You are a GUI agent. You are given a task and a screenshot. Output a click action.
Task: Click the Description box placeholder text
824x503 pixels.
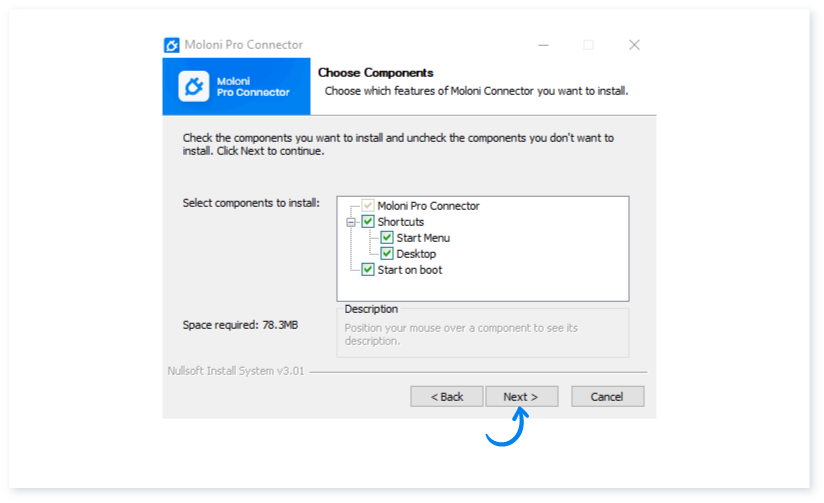coord(461,334)
